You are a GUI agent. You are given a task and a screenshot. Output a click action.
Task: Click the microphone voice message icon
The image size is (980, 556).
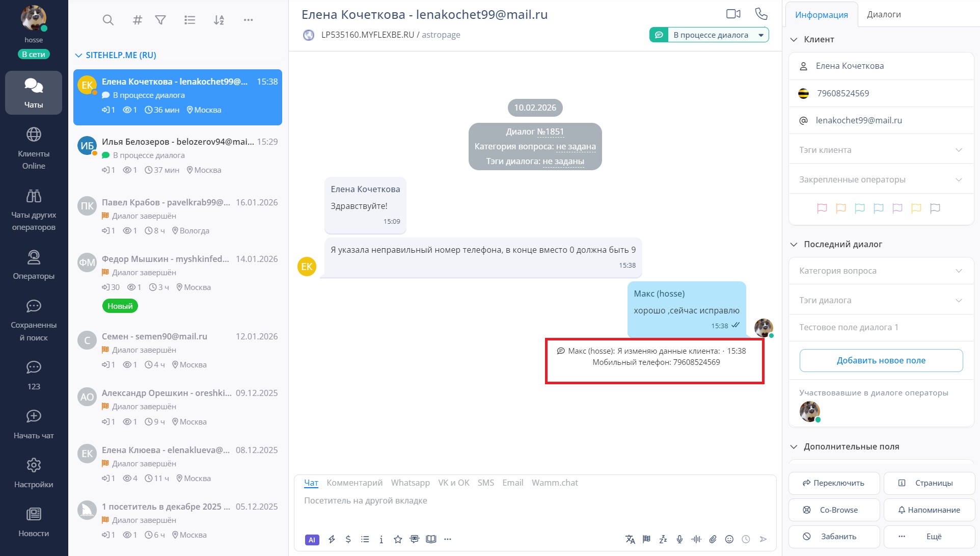(679, 539)
